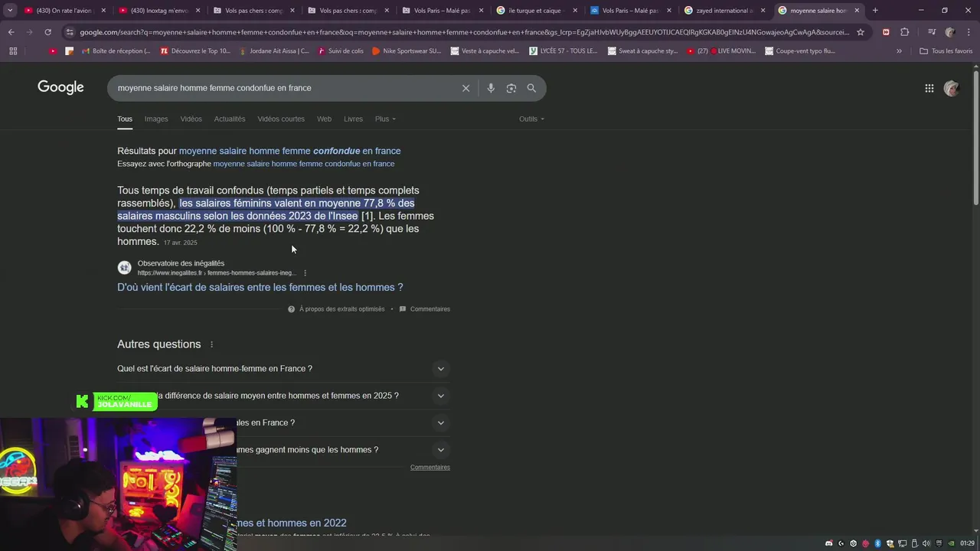The height and width of the screenshot is (551, 980).
Task: Switch to Vidéos courtes tab
Action: click(x=281, y=119)
